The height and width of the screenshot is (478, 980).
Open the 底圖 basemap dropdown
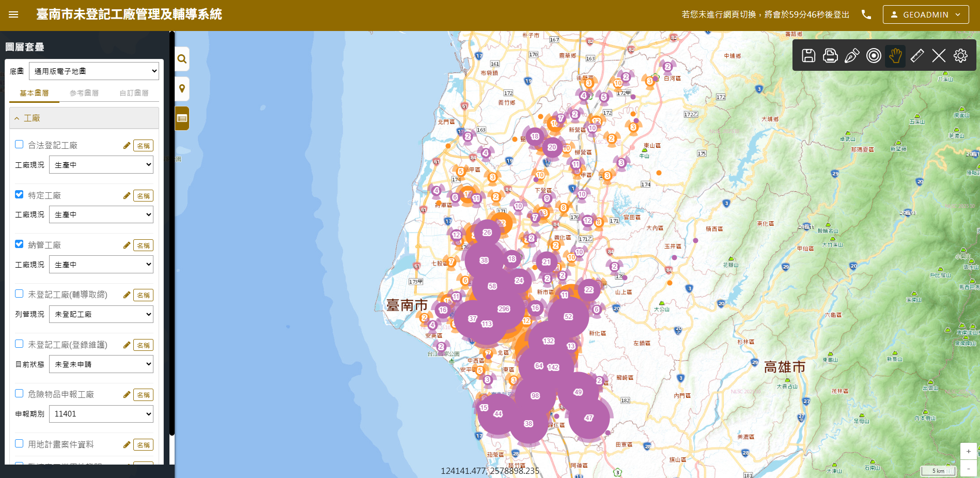click(94, 71)
